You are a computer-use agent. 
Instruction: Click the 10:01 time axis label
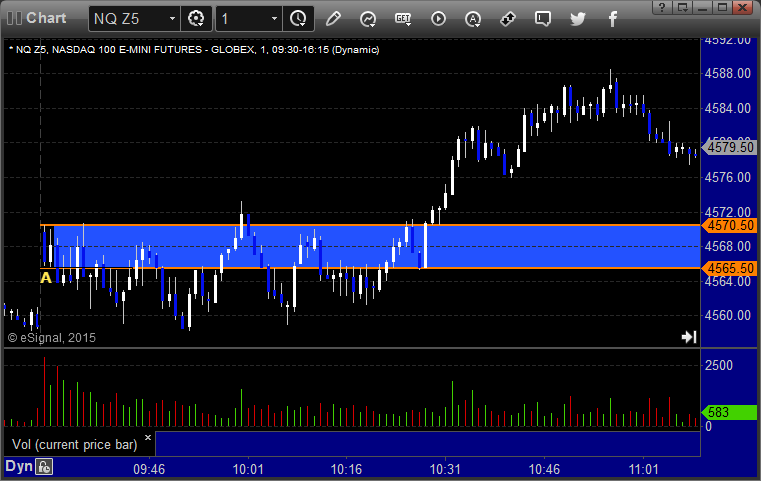click(248, 469)
